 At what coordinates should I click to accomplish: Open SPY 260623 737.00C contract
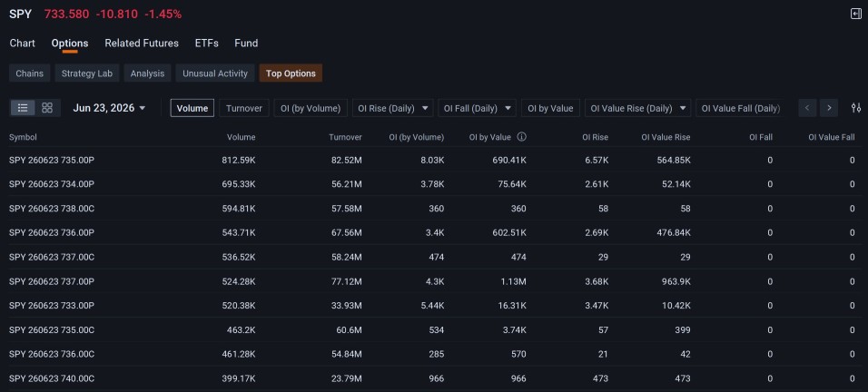(52, 257)
